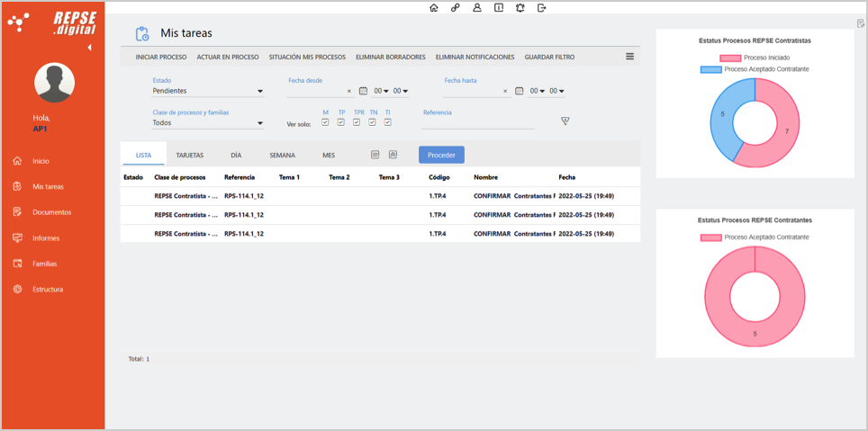Uncheck the TP checkbox

(x=341, y=122)
